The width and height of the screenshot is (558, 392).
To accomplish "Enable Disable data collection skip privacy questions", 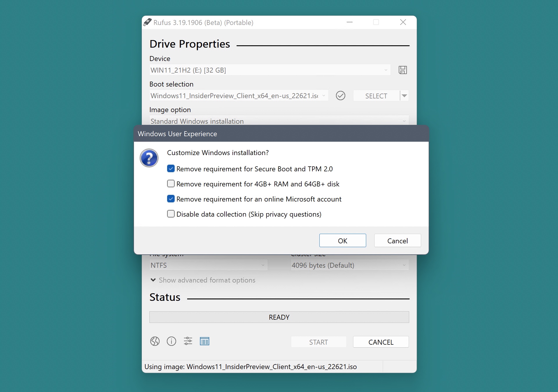I will [x=170, y=214].
